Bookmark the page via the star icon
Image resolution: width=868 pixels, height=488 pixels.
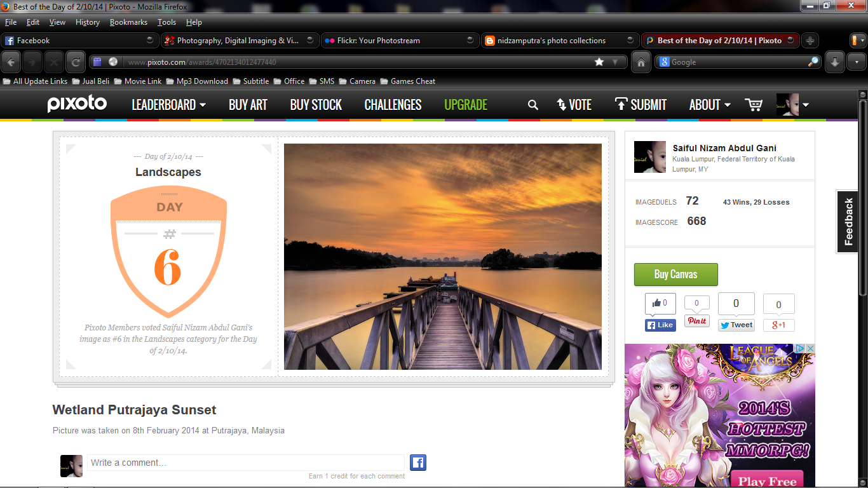tap(598, 62)
